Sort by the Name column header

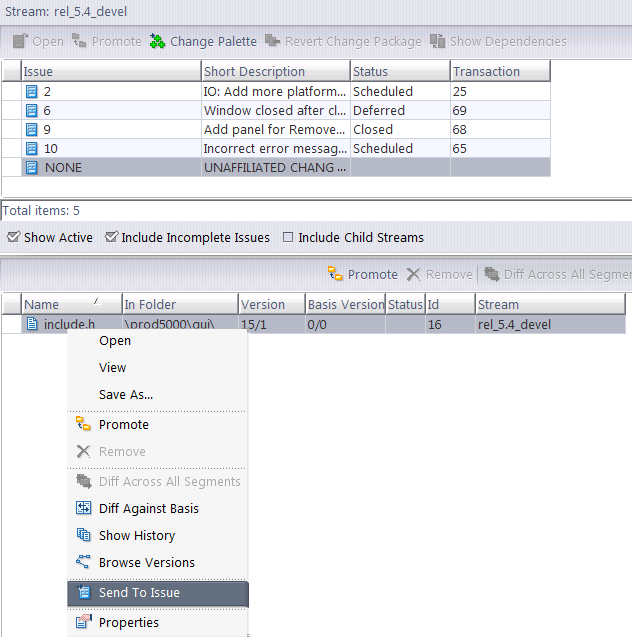point(60,304)
